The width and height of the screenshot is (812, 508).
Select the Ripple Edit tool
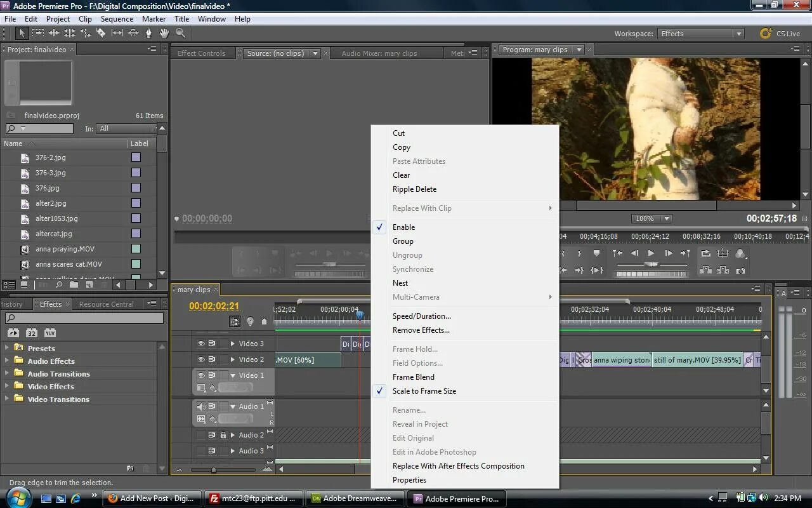point(54,33)
